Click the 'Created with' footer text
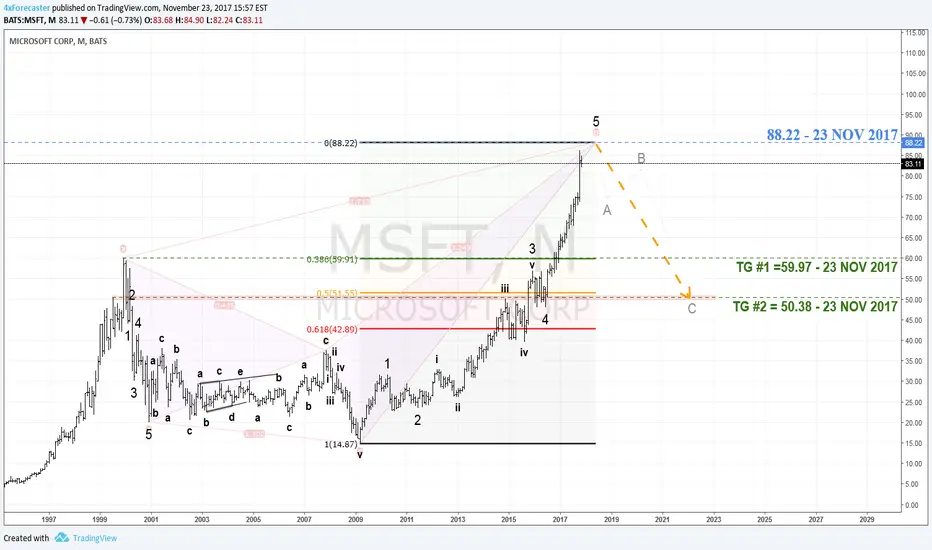This screenshot has height=550, width=932. coord(26,538)
